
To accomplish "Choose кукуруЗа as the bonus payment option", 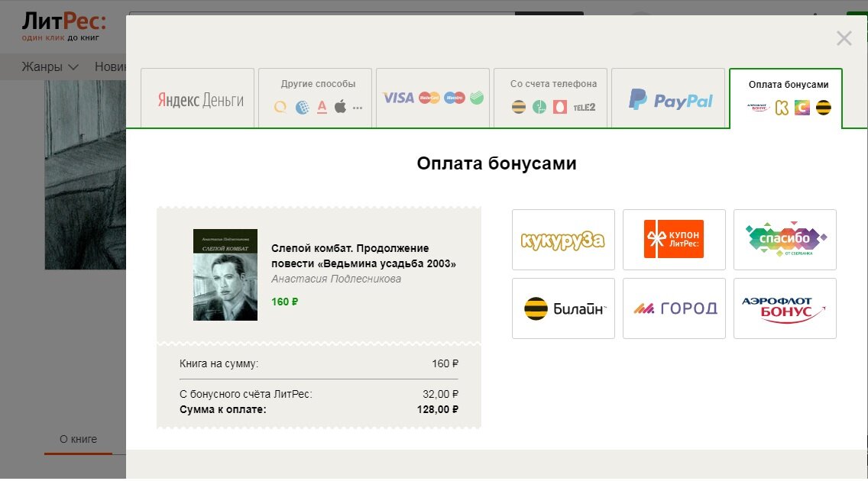I will [563, 240].
